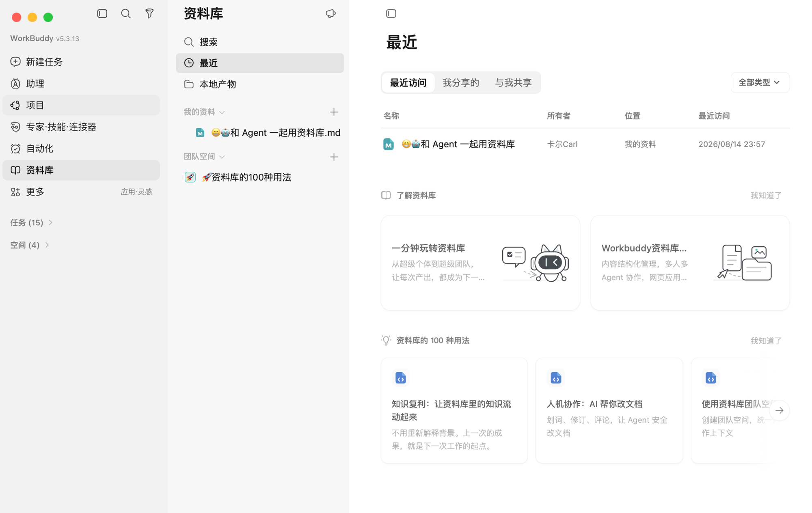Click the right arrow to show more cards
Viewport: 812px width, 513px height.
coord(779,410)
